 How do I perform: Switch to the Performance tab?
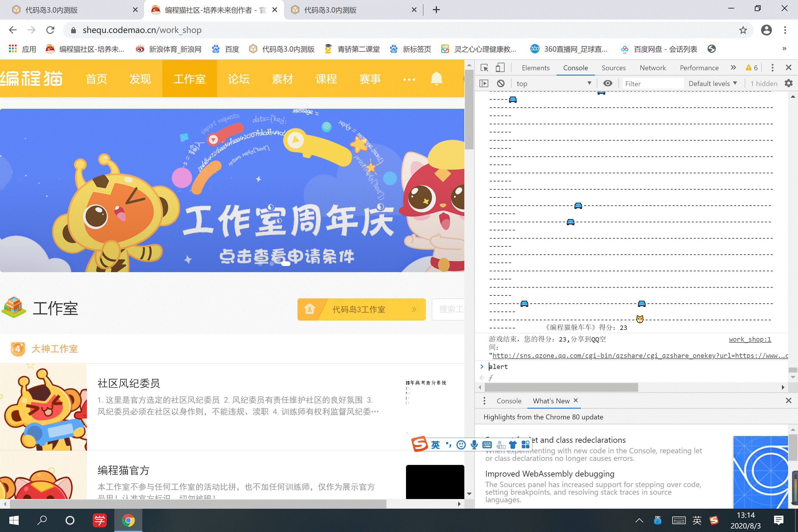click(x=699, y=68)
